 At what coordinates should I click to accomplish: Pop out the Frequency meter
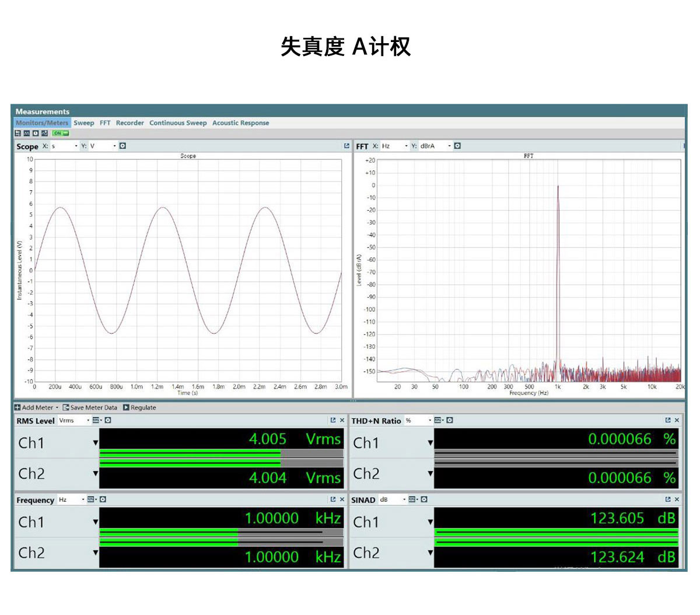tap(333, 499)
